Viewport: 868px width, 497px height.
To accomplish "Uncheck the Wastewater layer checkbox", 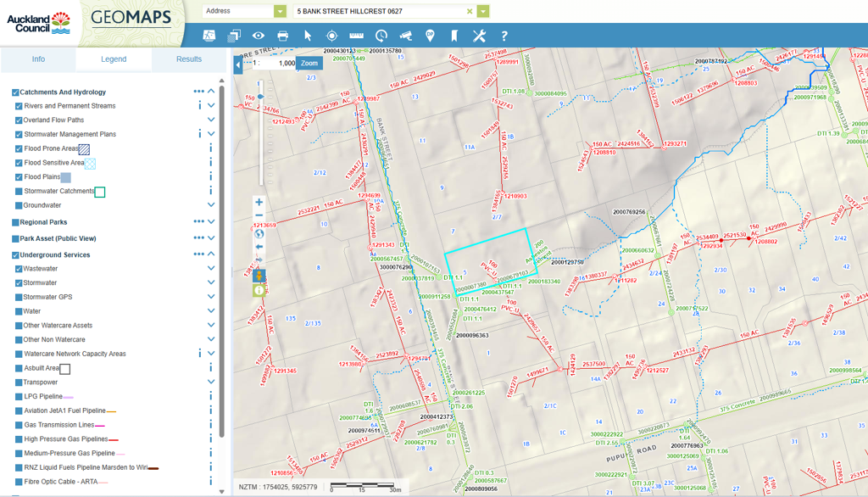I will click(x=19, y=269).
